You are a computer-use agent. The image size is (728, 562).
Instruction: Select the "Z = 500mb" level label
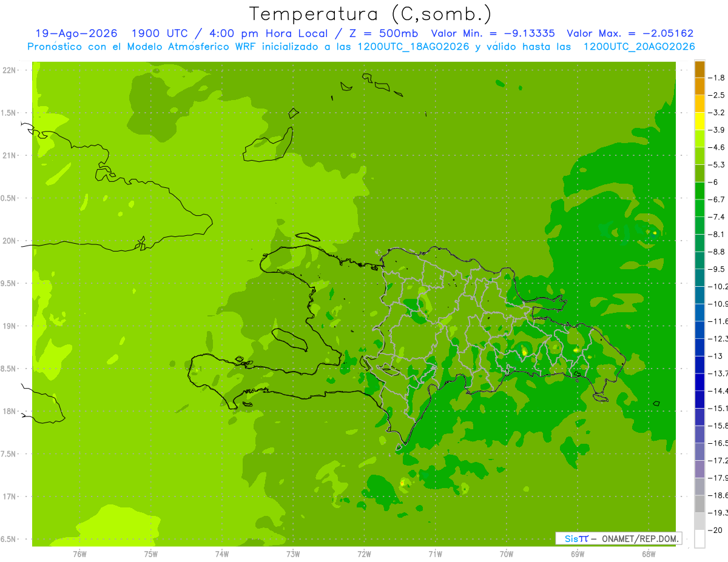click(383, 33)
